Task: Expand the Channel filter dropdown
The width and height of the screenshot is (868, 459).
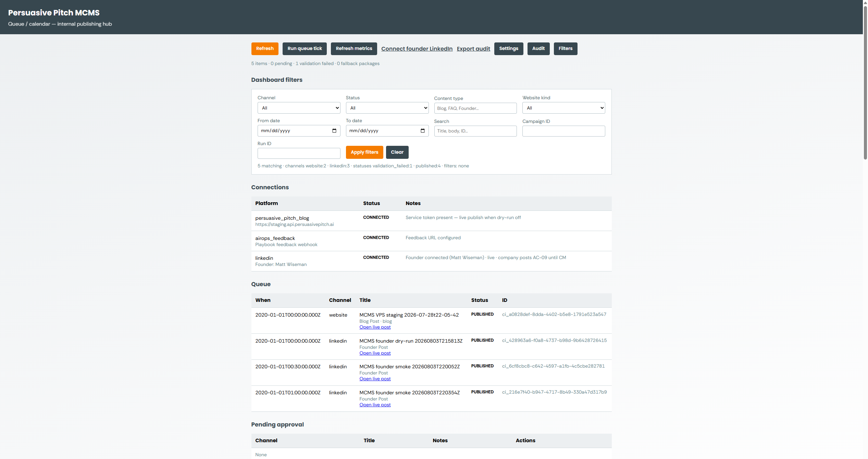Action: tap(299, 108)
